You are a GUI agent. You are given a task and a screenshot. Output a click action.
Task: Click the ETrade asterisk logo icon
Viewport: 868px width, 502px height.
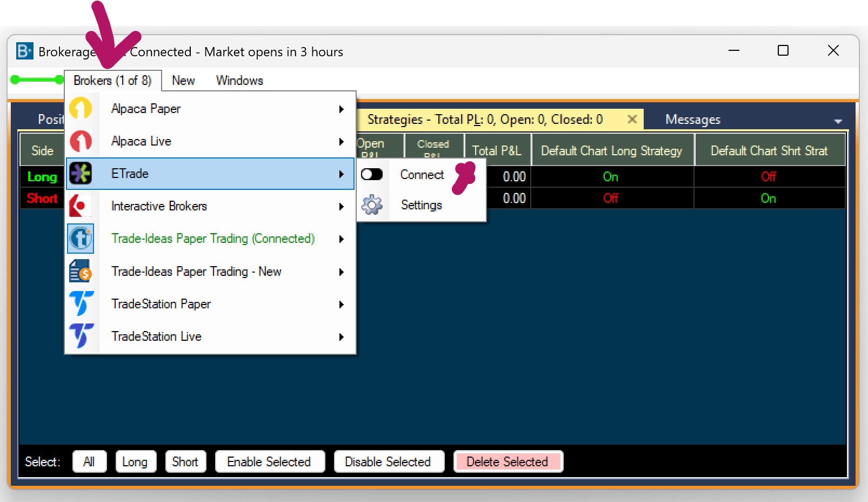81,174
